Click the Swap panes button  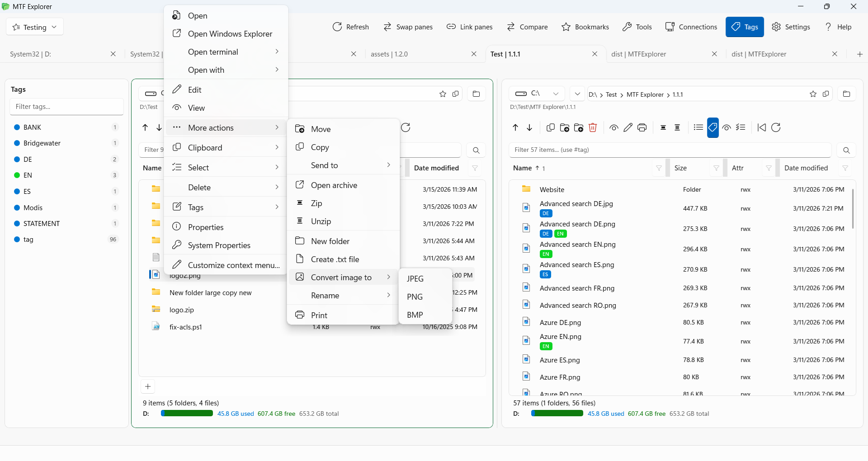click(408, 27)
